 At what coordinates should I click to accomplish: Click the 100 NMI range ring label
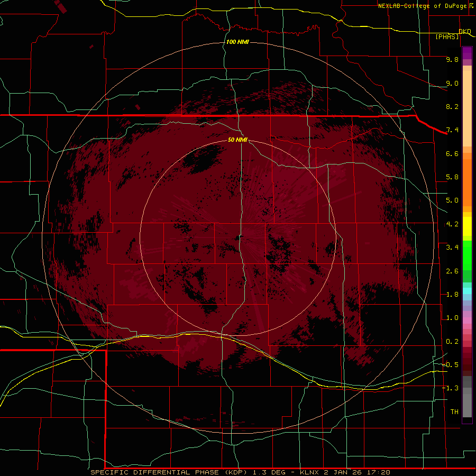(x=237, y=42)
